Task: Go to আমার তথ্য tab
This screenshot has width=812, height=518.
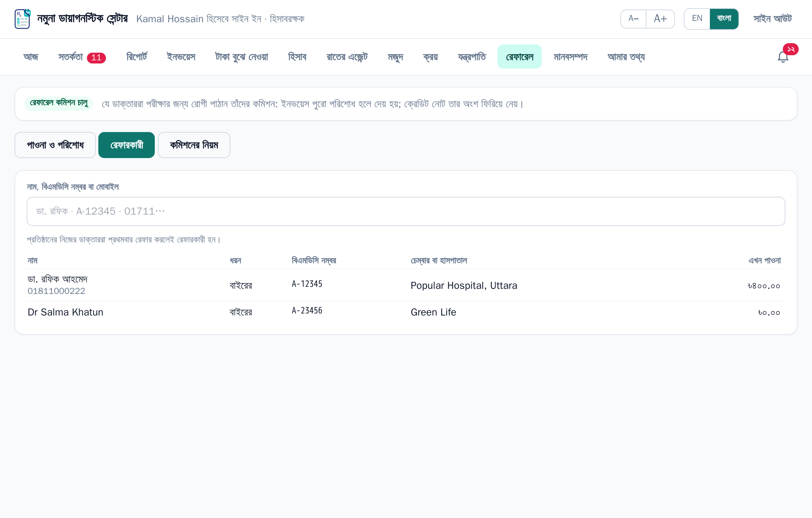Action: tap(626, 57)
